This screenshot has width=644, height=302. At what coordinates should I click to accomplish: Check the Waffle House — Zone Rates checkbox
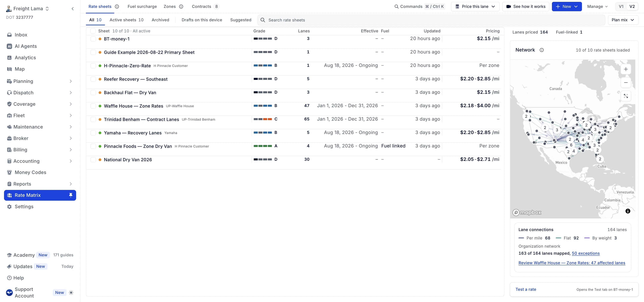[x=93, y=106]
